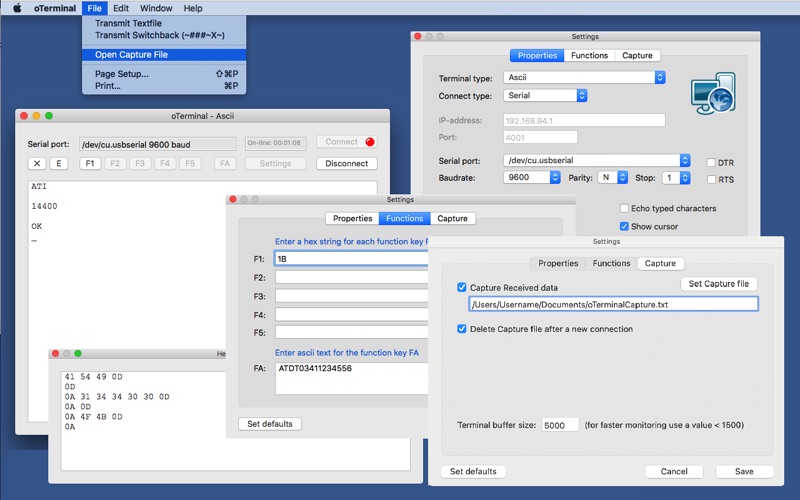
Task: Select Capture tab in Functions Settings window
Action: click(x=452, y=218)
